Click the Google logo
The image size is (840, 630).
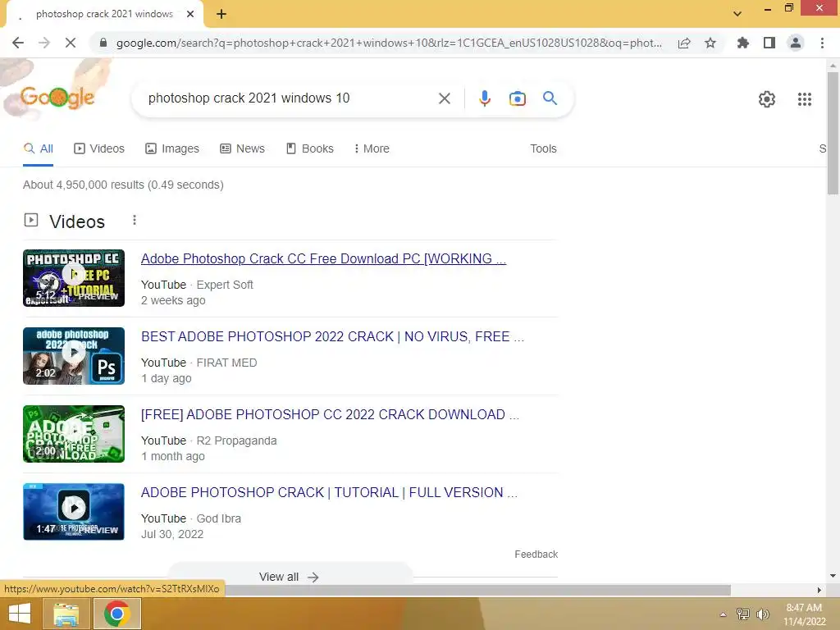click(57, 98)
